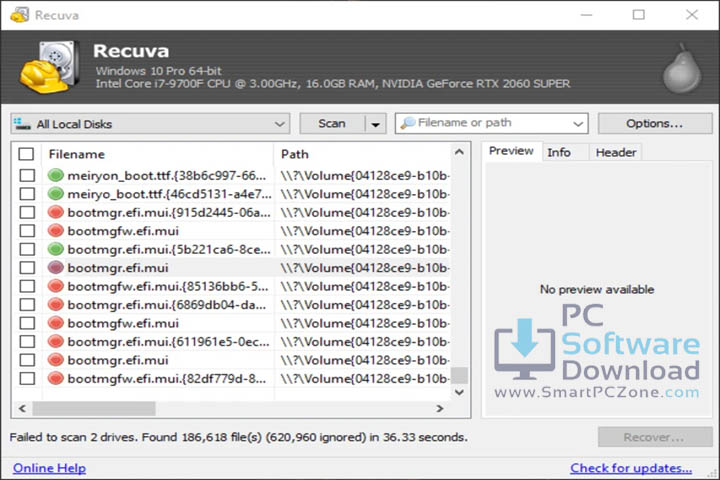Switch to the Preview tab
The height and width of the screenshot is (480, 720).
(511, 151)
